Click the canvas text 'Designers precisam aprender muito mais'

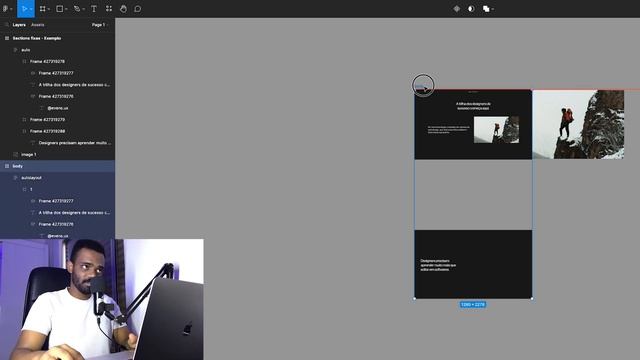pyautogui.click(x=438, y=265)
